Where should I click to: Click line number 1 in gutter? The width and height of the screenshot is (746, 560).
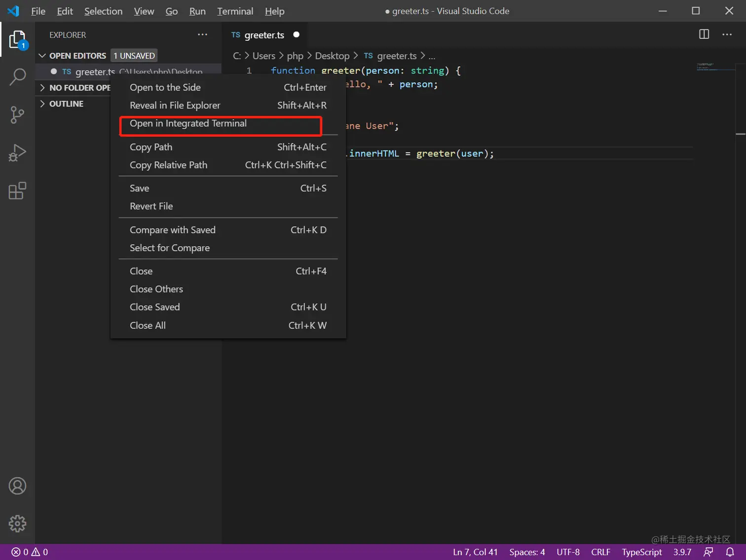(x=249, y=71)
